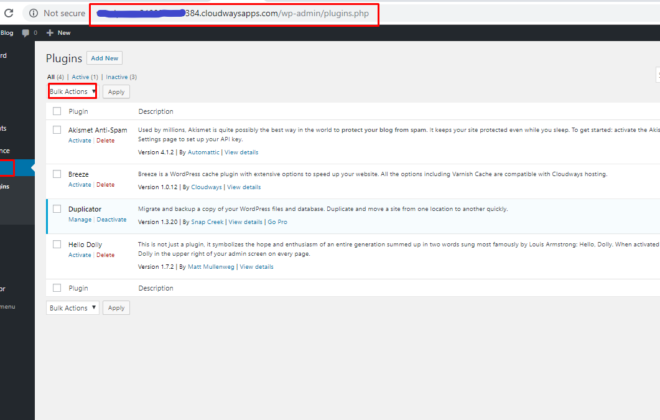Click Plugin column header at top
This screenshot has height=420, width=660.
pyautogui.click(x=78, y=112)
